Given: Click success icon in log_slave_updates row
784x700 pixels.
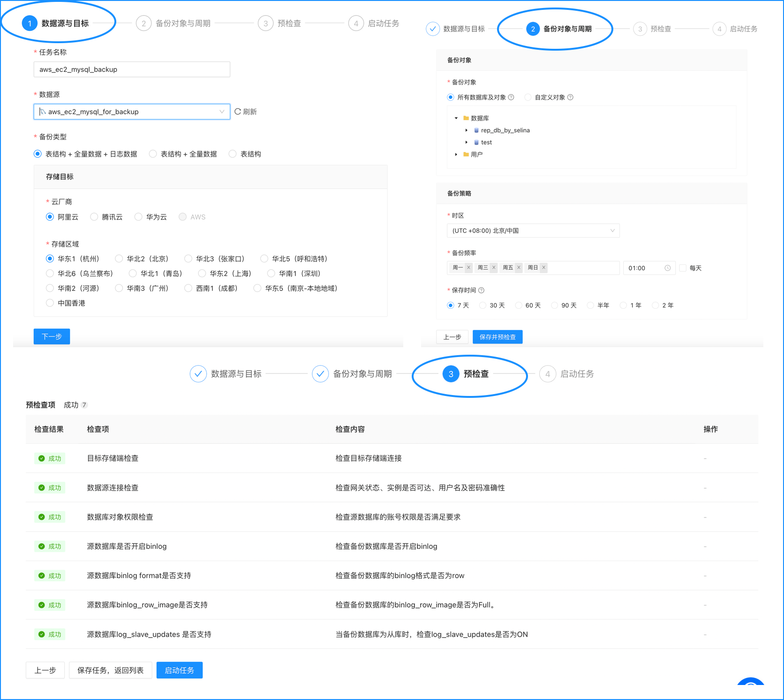Looking at the screenshot, I should pos(42,634).
